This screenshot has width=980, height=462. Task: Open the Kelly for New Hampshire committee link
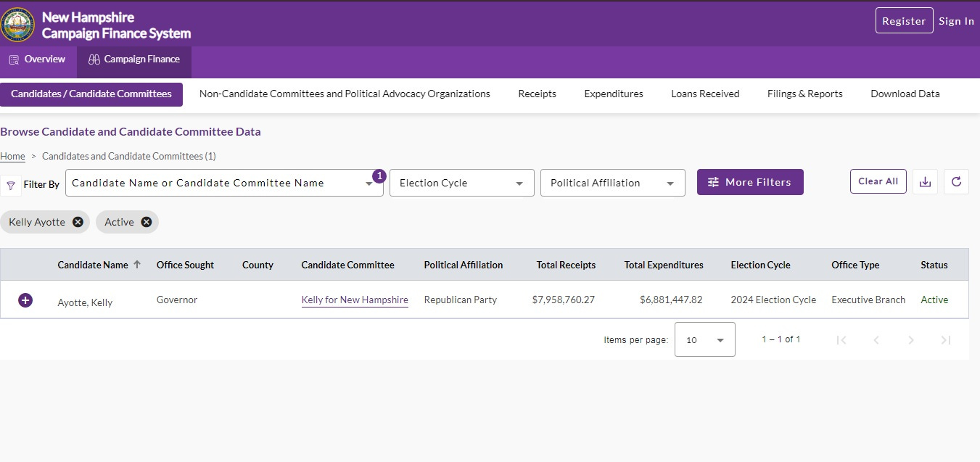pos(355,300)
